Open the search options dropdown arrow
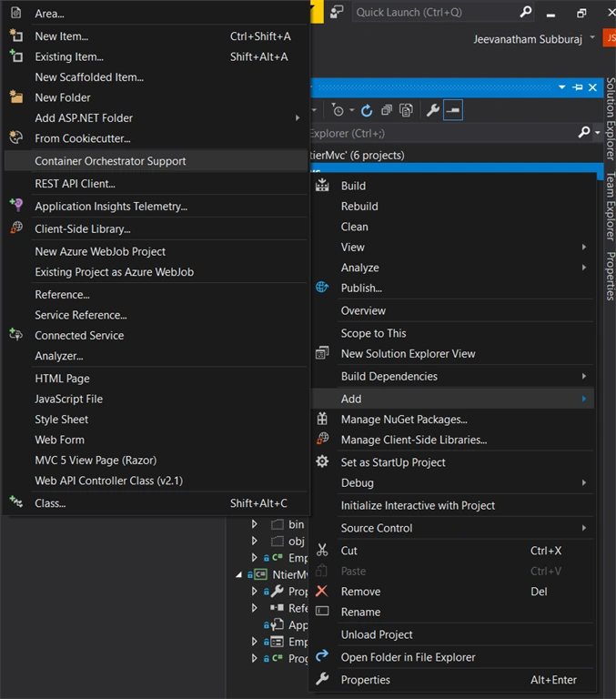616x699 pixels. (x=597, y=132)
